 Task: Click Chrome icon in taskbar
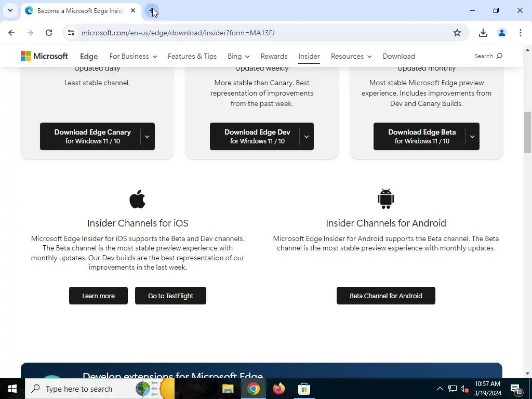[x=253, y=389]
